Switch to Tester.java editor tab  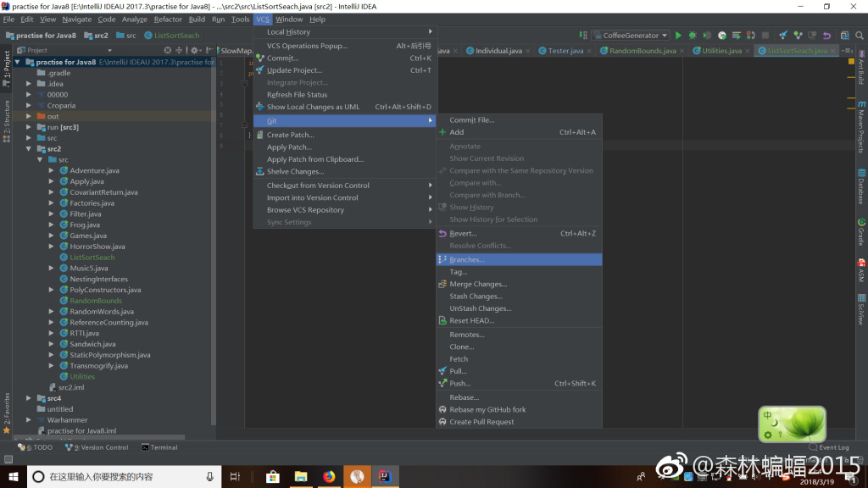[565, 50]
